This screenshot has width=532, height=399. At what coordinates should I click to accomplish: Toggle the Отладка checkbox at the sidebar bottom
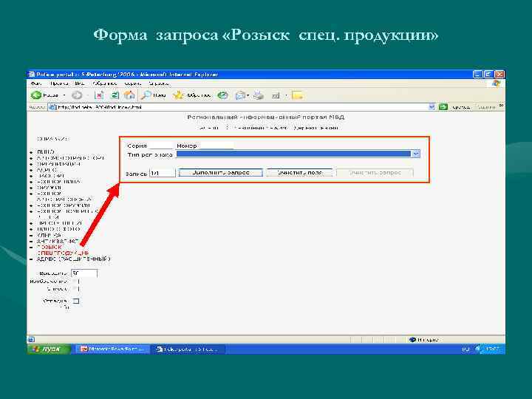pos(77,301)
